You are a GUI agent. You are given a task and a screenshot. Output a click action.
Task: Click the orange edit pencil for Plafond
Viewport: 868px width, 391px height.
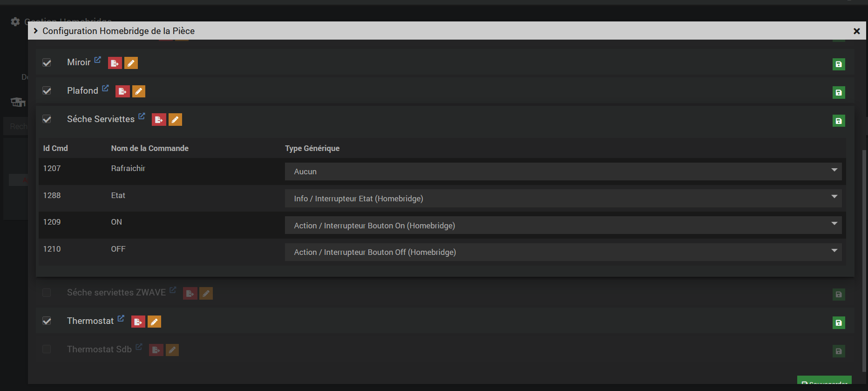point(139,91)
